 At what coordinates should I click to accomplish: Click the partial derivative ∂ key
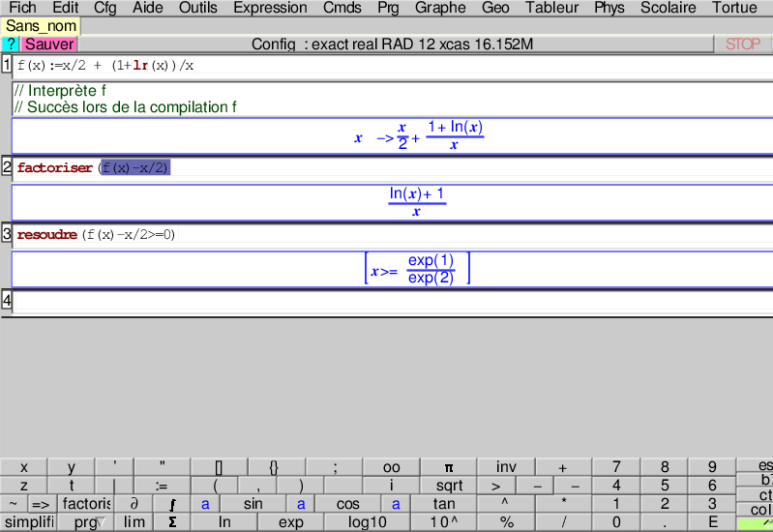tap(134, 504)
